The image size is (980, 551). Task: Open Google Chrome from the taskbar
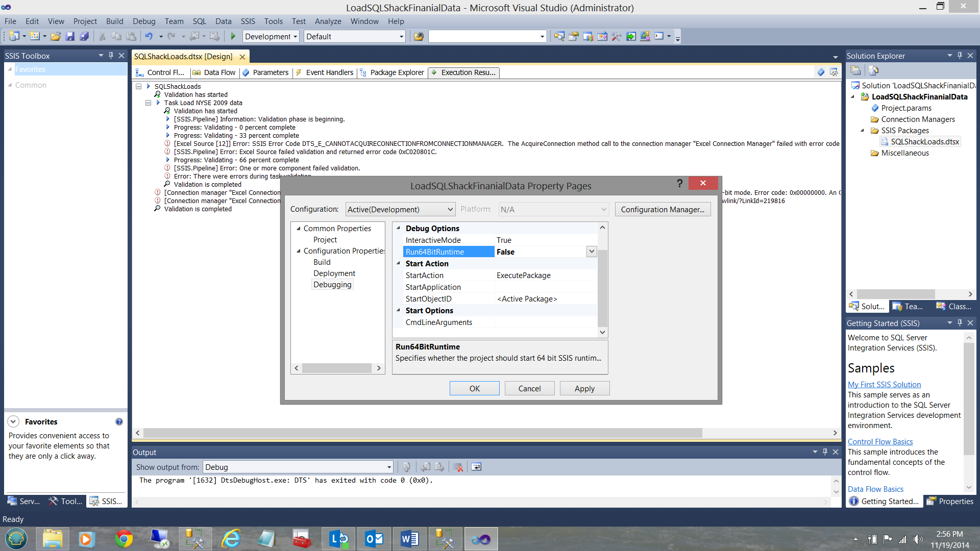click(x=124, y=539)
